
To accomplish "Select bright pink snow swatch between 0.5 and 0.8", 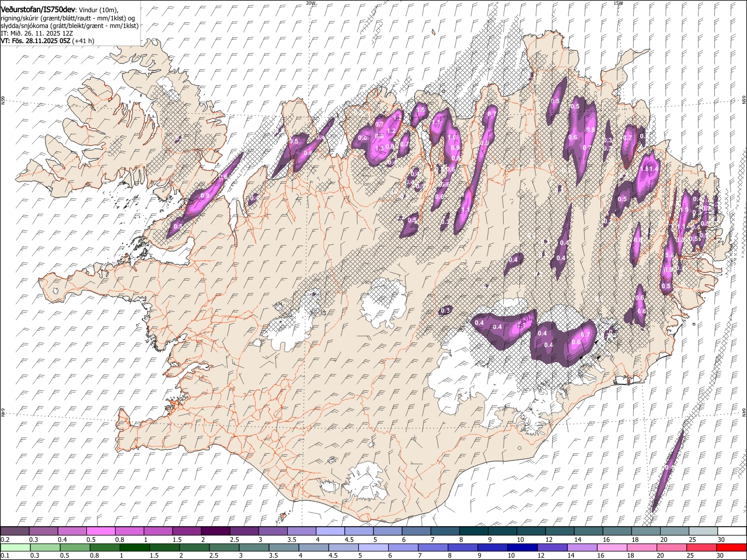I will (x=100, y=531).
